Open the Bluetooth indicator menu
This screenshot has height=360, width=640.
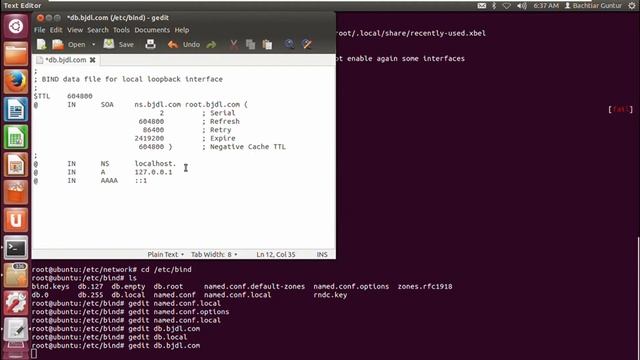pyautogui.click(x=494, y=5)
